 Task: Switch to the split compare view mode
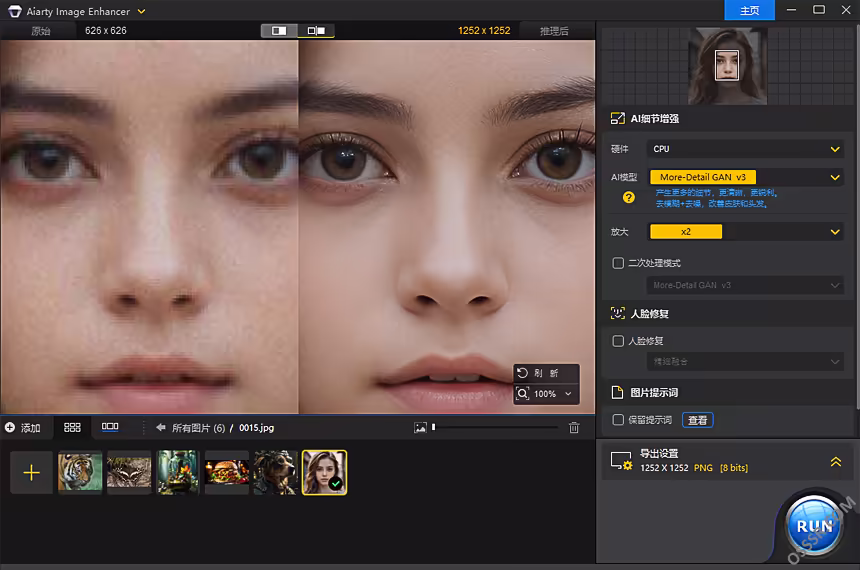click(279, 31)
